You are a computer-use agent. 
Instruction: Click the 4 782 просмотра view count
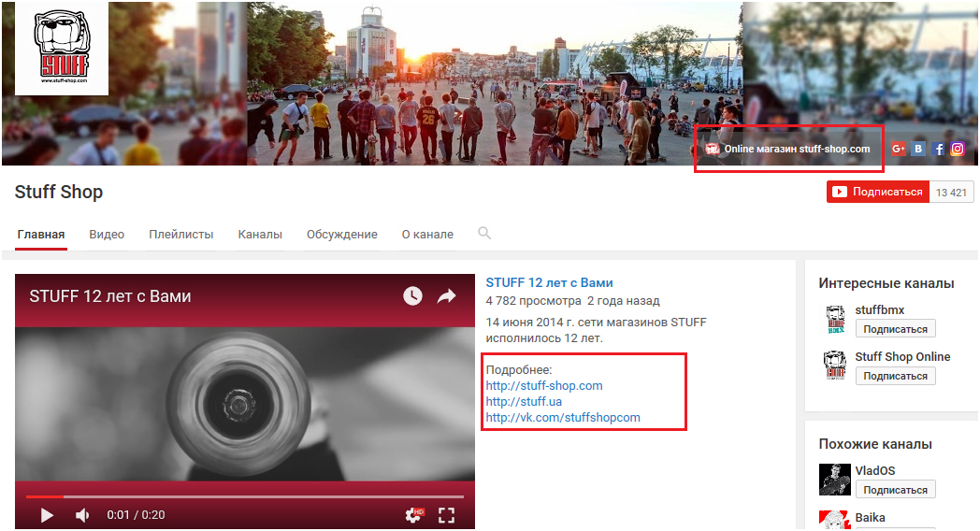tap(533, 300)
